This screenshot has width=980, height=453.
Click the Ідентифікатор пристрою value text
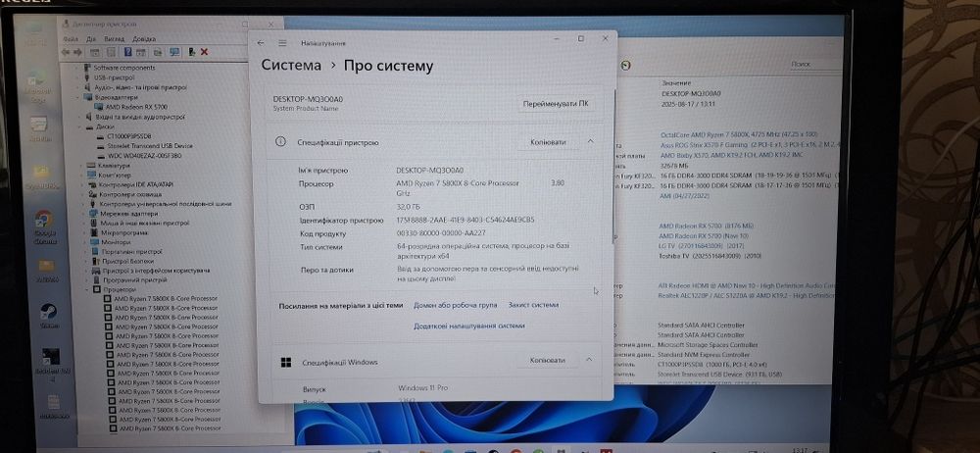[x=465, y=220]
